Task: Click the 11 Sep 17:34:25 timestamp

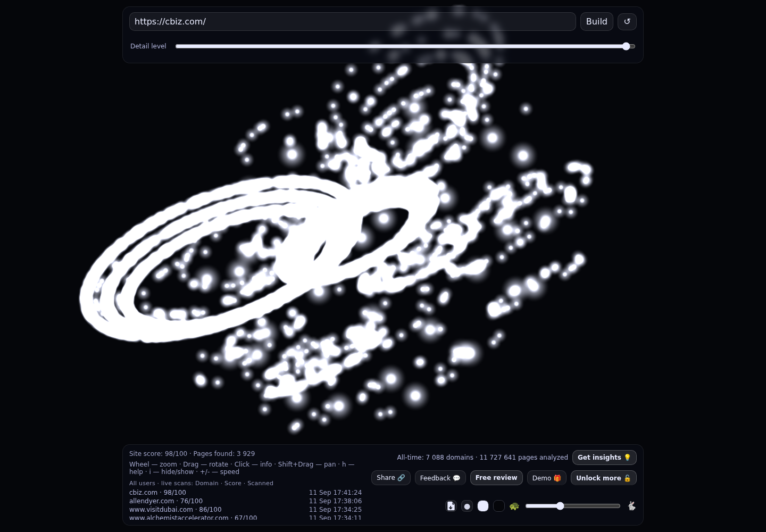Action: [x=335, y=510]
